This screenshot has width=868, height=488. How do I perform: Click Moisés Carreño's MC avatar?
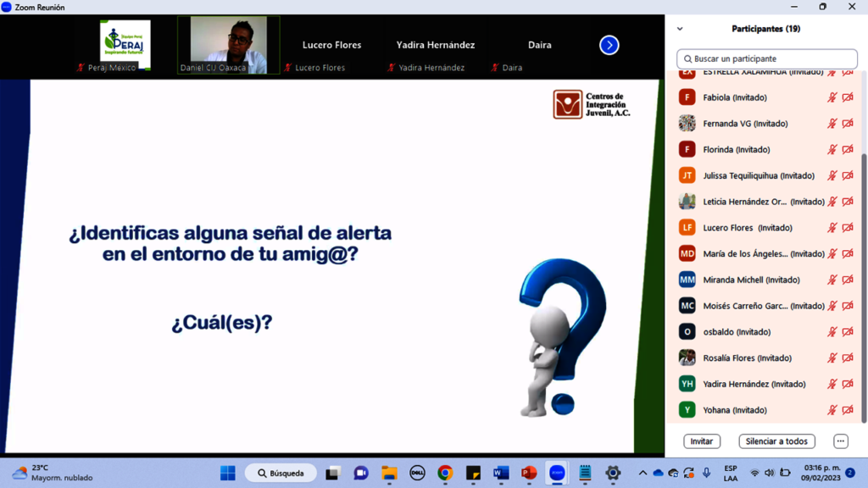tap(687, 305)
